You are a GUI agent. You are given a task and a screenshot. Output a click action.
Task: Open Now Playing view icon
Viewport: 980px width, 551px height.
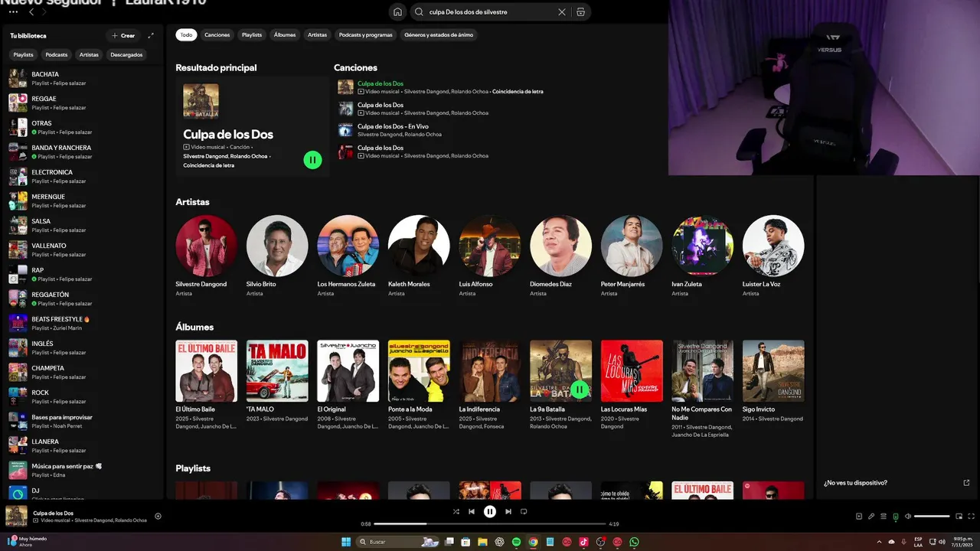point(859,516)
